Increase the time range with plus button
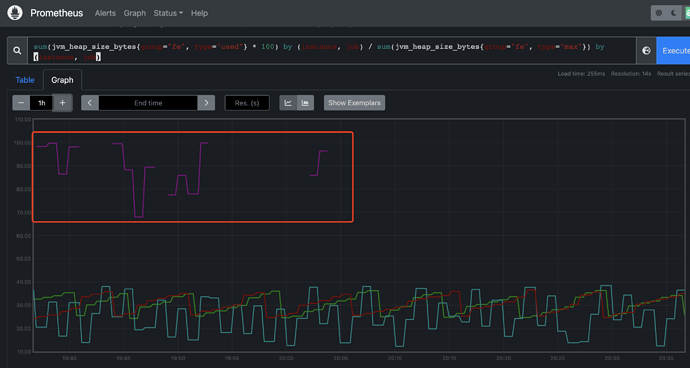Viewport: 690px width, 368px height. [x=62, y=103]
